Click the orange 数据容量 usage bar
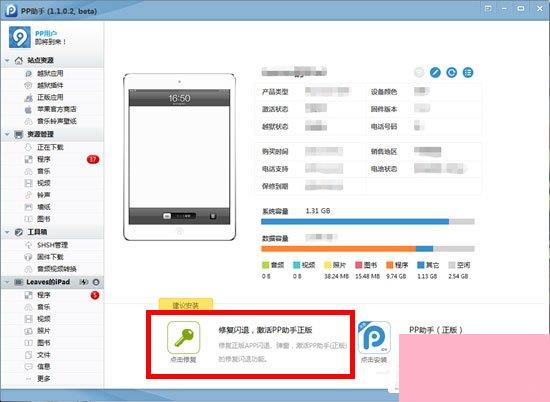 click(x=338, y=249)
